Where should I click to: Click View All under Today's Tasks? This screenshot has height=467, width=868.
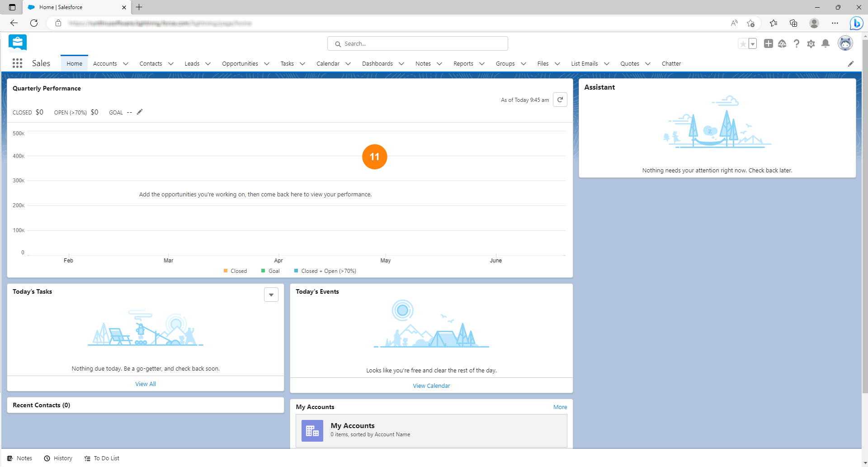tap(146, 384)
